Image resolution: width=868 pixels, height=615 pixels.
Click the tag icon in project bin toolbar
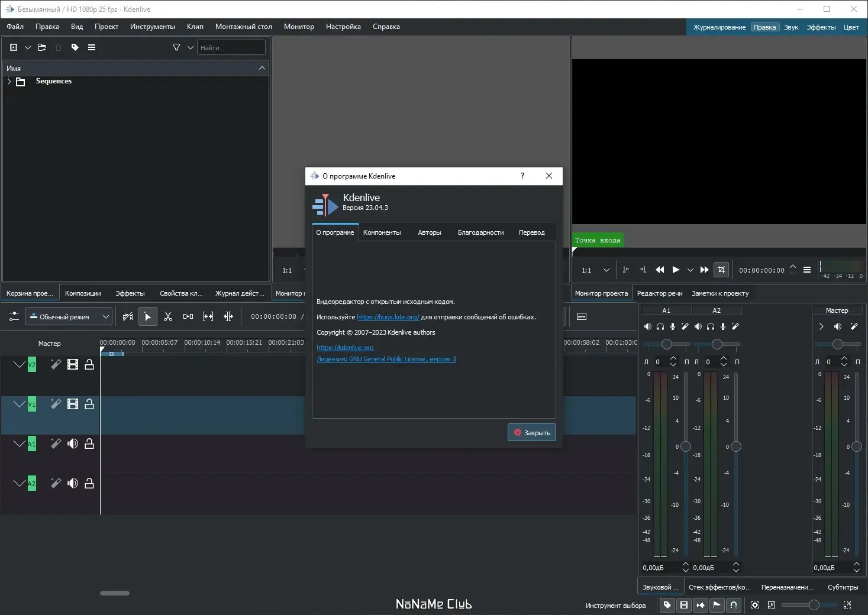point(75,47)
